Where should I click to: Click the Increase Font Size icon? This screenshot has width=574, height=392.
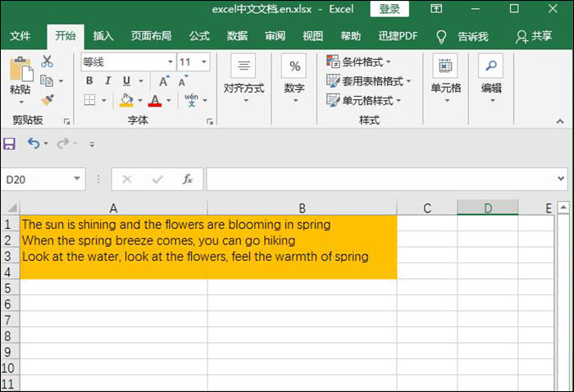pyautogui.click(x=164, y=81)
